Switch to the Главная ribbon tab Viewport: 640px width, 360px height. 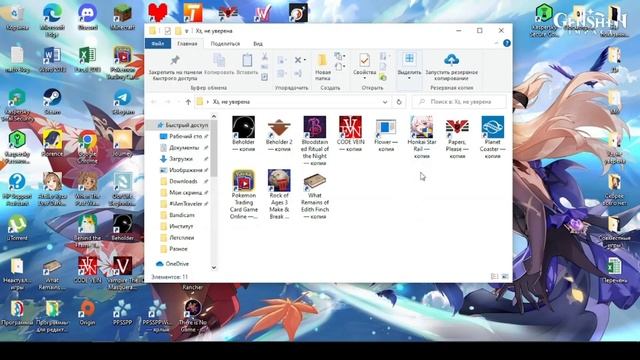coord(187,44)
